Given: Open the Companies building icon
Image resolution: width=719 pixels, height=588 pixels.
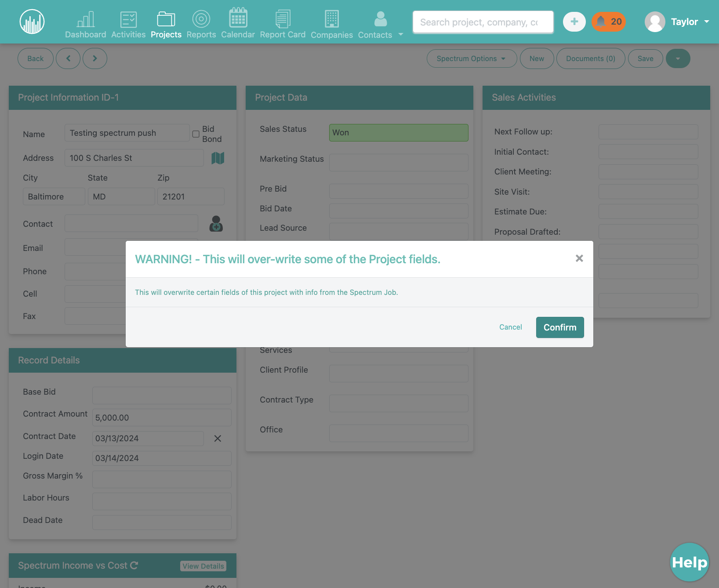Looking at the screenshot, I should pyautogui.click(x=332, y=19).
